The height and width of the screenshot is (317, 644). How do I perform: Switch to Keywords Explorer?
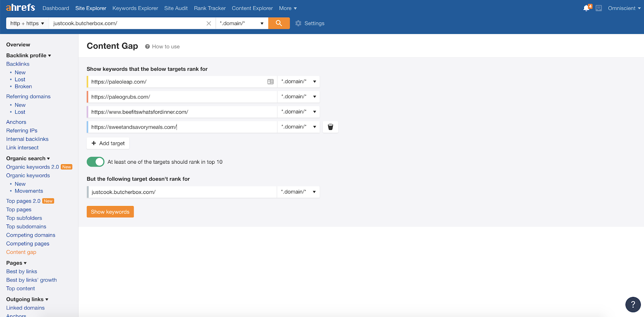click(x=135, y=8)
